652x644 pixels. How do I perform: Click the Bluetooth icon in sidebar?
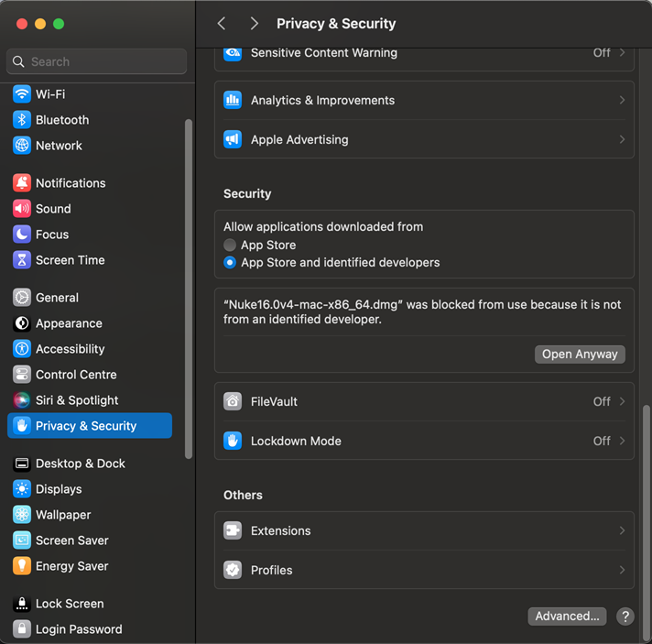click(22, 120)
